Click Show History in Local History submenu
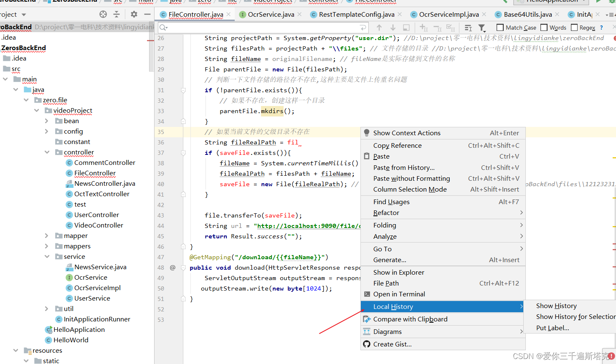 pos(570,306)
